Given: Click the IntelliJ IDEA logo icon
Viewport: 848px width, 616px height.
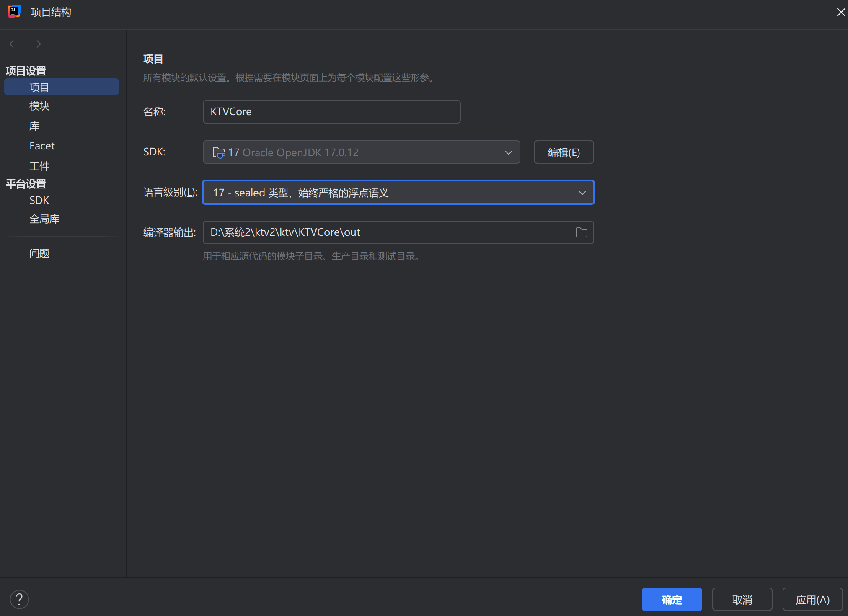Looking at the screenshot, I should tap(14, 12).
